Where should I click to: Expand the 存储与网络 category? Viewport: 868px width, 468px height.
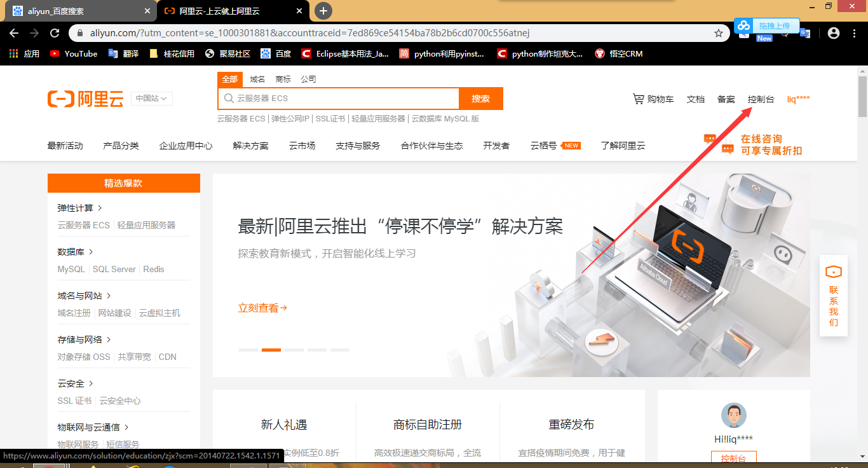[x=85, y=340]
